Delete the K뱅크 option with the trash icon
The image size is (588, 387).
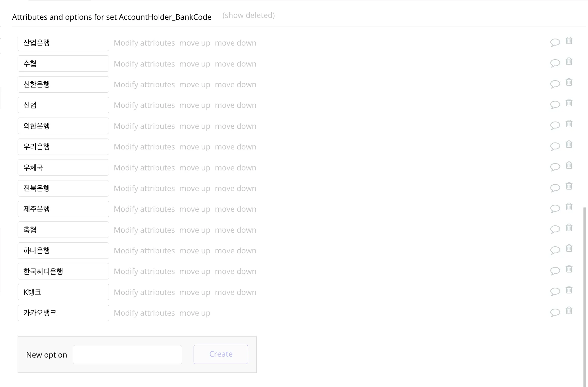point(569,290)
